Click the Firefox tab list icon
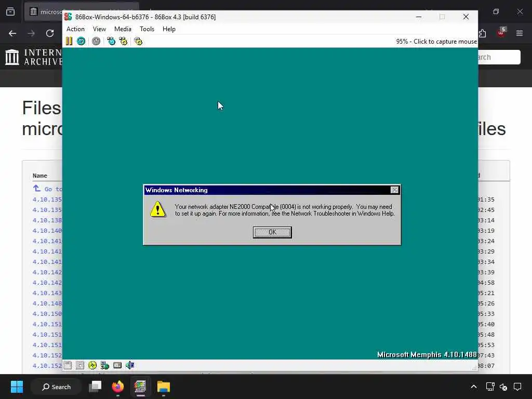The image size is (532, 399). [x=10, y=11]
